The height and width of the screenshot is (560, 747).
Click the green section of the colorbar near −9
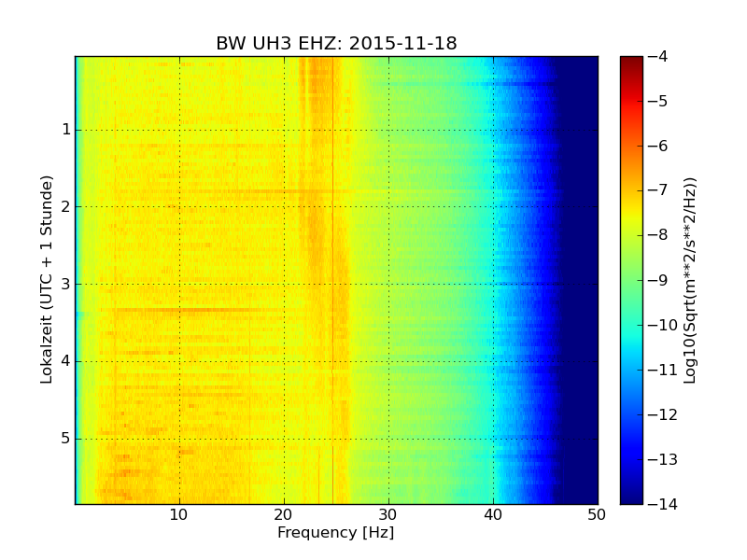click(632, 281)
